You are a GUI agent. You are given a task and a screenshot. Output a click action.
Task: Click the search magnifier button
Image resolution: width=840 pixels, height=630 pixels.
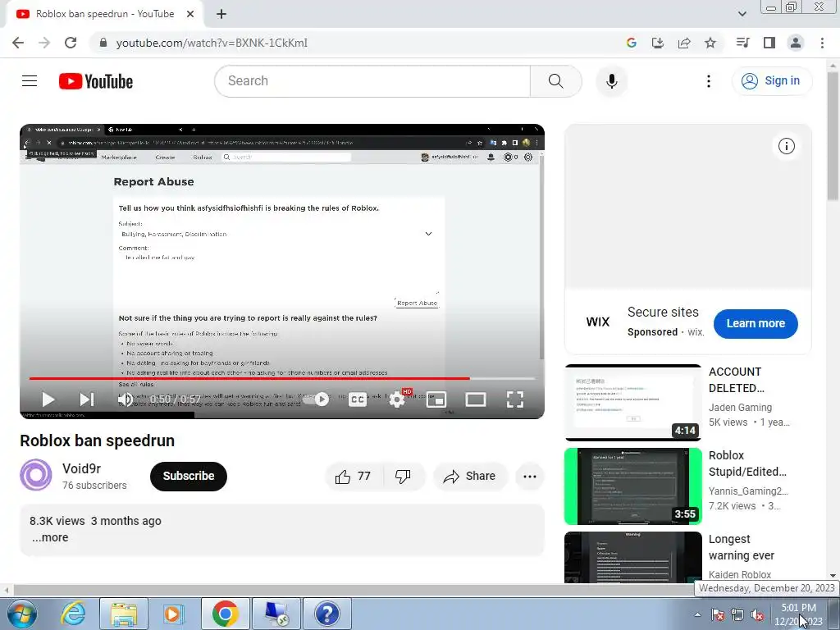coord(555,81)
